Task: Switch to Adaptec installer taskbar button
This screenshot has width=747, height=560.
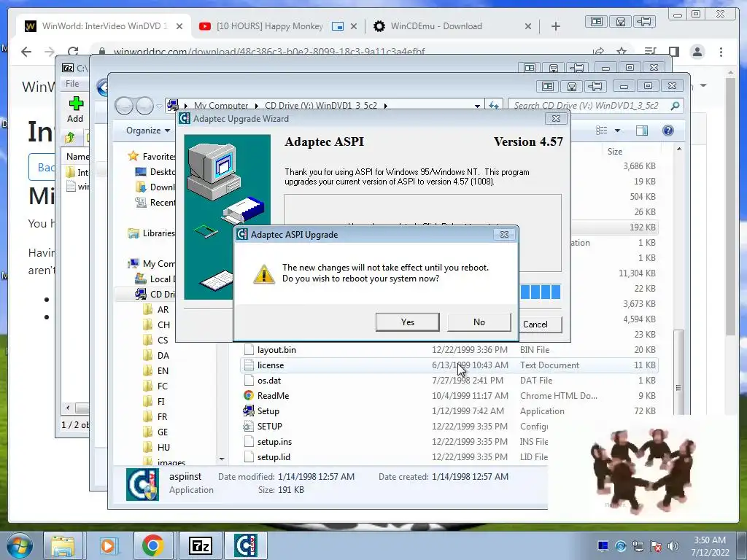Action: point(246,545)
